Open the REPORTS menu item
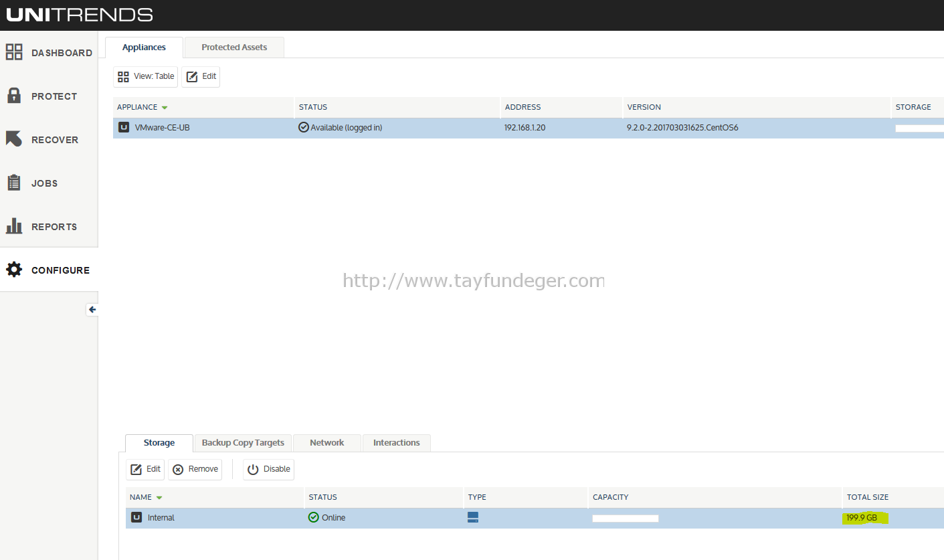Screen dimensions: 944x560 [x=54, y=227]
